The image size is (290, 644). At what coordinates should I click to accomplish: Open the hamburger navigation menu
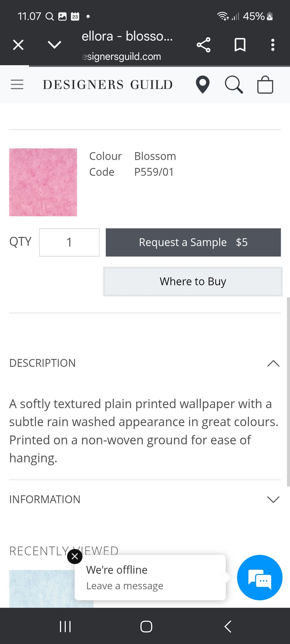[17, 85]
